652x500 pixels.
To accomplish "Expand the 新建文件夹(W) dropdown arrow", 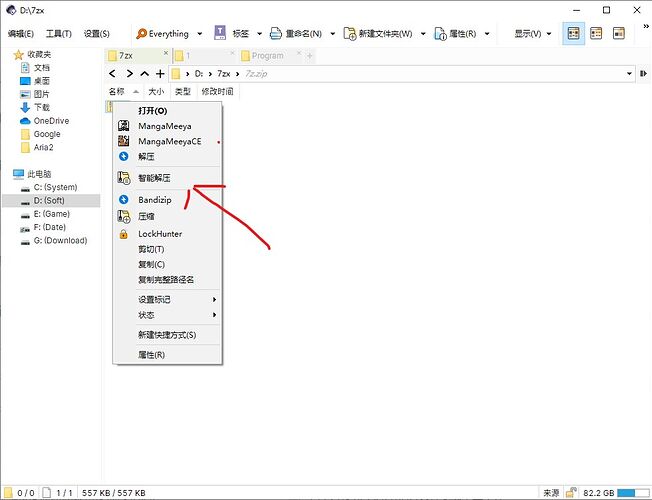I will pos(423,34).
